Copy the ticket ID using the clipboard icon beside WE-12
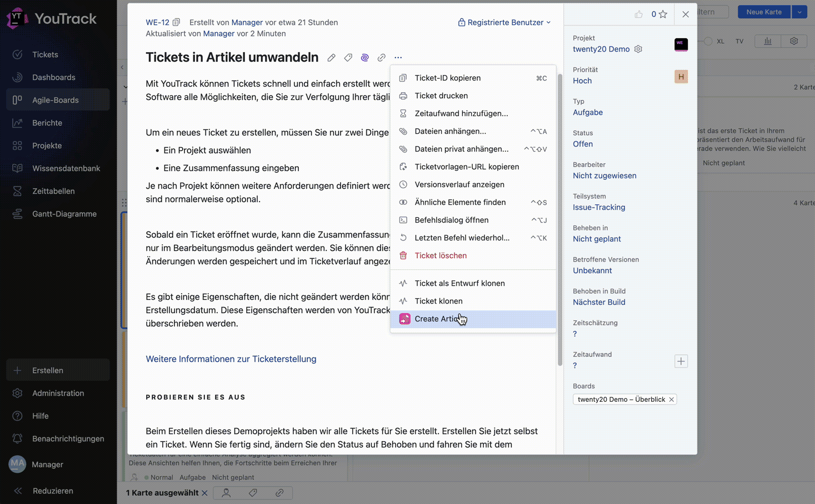The image size is (815, 504). pos(176,22)
